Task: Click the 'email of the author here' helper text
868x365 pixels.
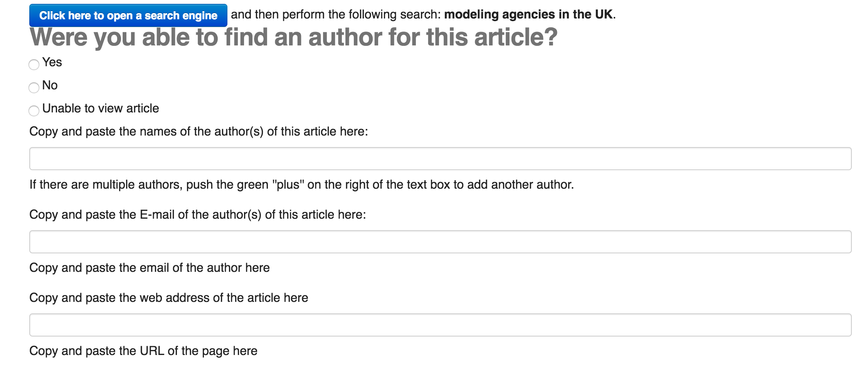Action: coord(150,268)
